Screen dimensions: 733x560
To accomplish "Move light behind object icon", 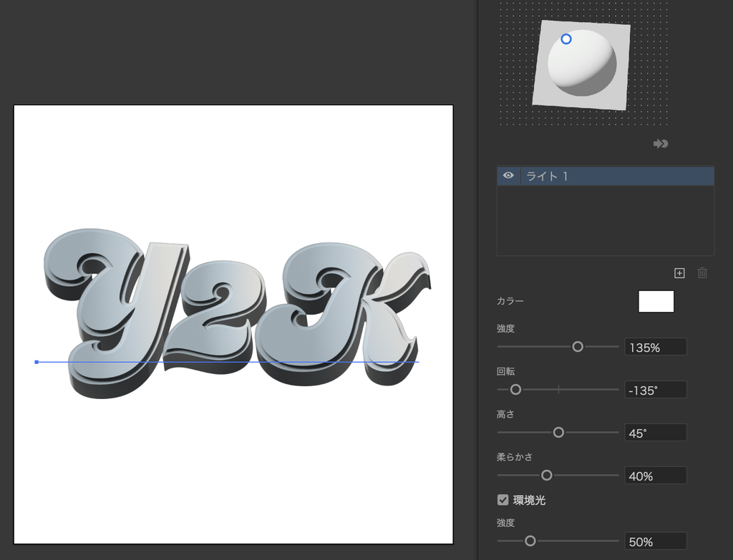I will pos(661,144).
